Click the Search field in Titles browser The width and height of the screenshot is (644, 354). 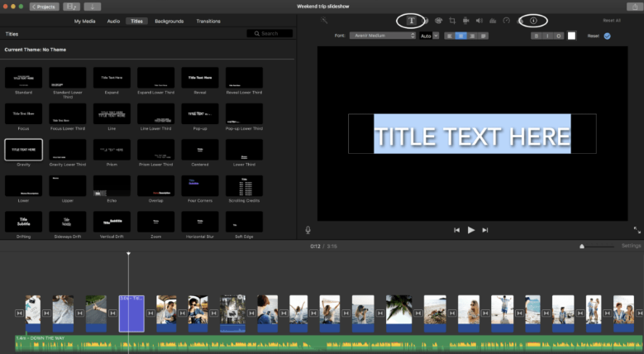[x=270, y=34]
